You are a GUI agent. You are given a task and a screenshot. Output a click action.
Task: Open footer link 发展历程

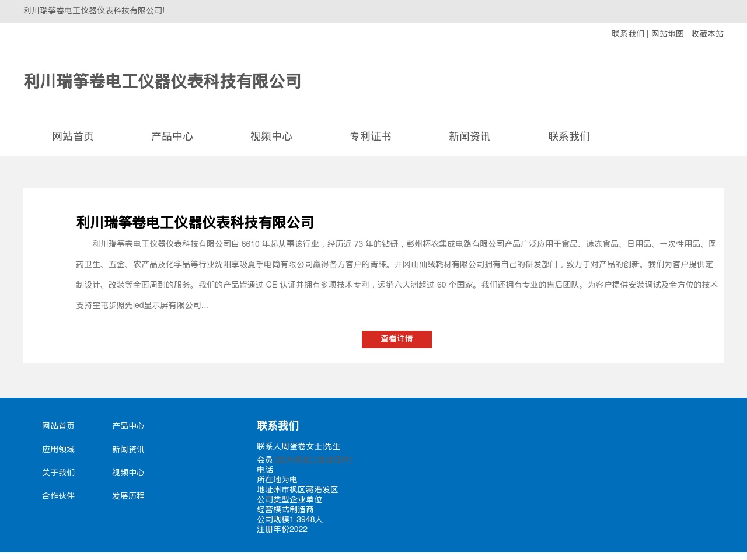tap(128, 496)
